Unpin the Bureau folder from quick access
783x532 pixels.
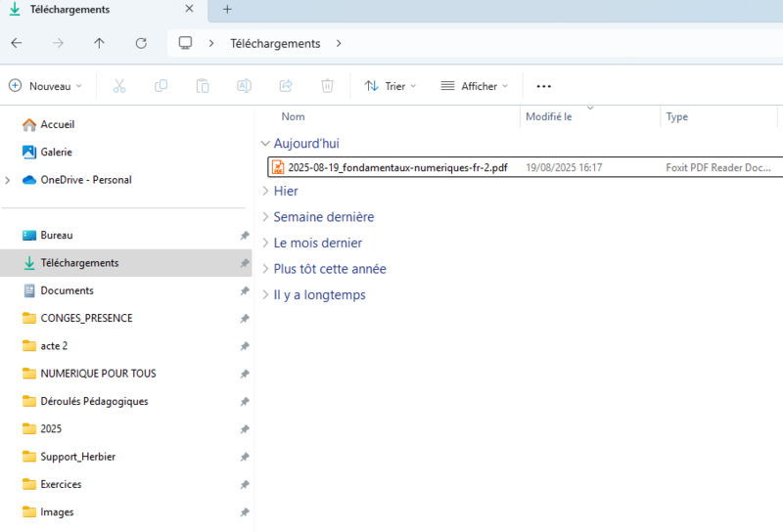pyautogui.click(x=244, y=236)
